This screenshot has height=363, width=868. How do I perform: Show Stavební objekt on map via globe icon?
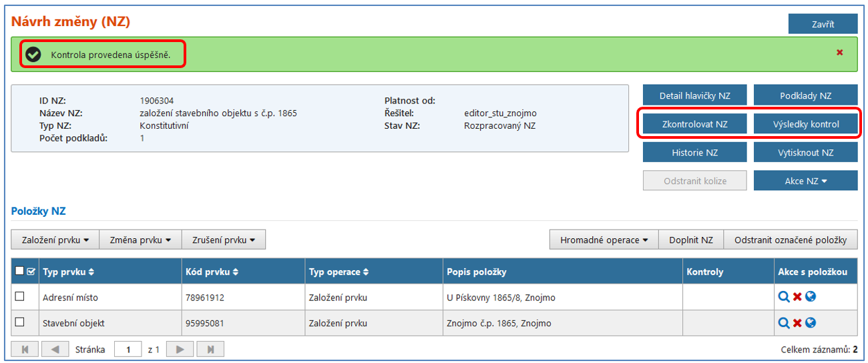811,324
